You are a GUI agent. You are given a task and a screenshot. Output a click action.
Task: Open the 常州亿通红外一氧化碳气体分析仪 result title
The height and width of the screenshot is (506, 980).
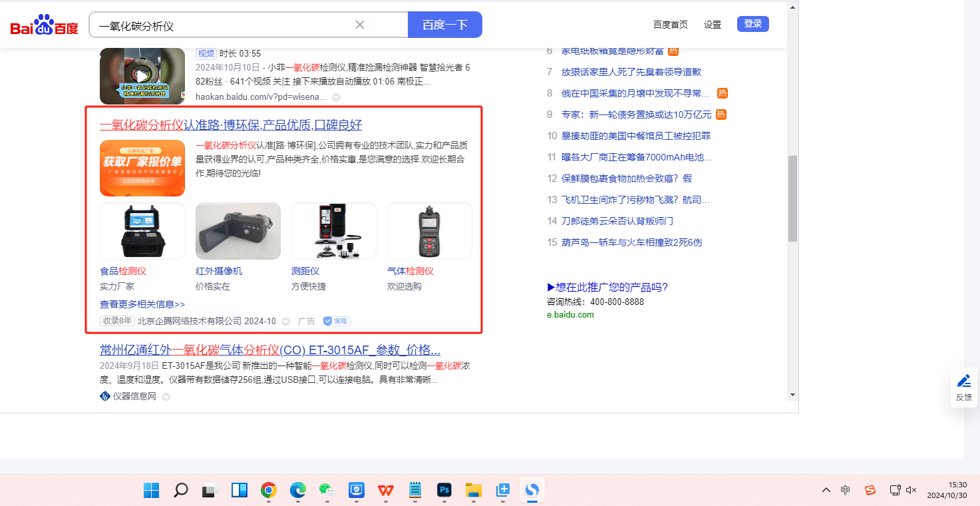tap(270, 350)
